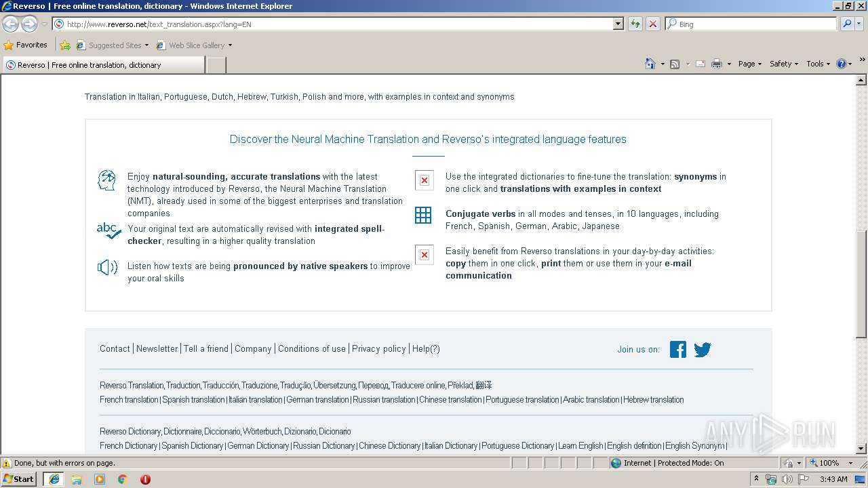Click the page errors warning icon in status bar
Image resolution: width=868 pixels, height=488 pixels.
(x=7, y=463)
